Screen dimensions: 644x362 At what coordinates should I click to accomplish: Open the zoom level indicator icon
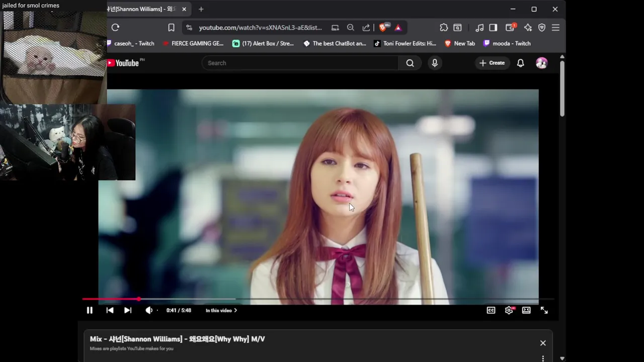pos(351,28)
